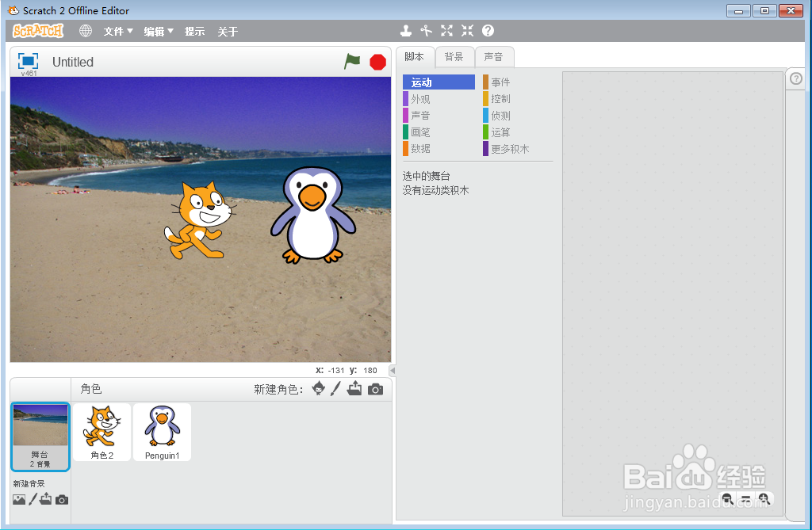Select the 事件 block category
This screenshot has height=530, width=812.
coord(500,82)
